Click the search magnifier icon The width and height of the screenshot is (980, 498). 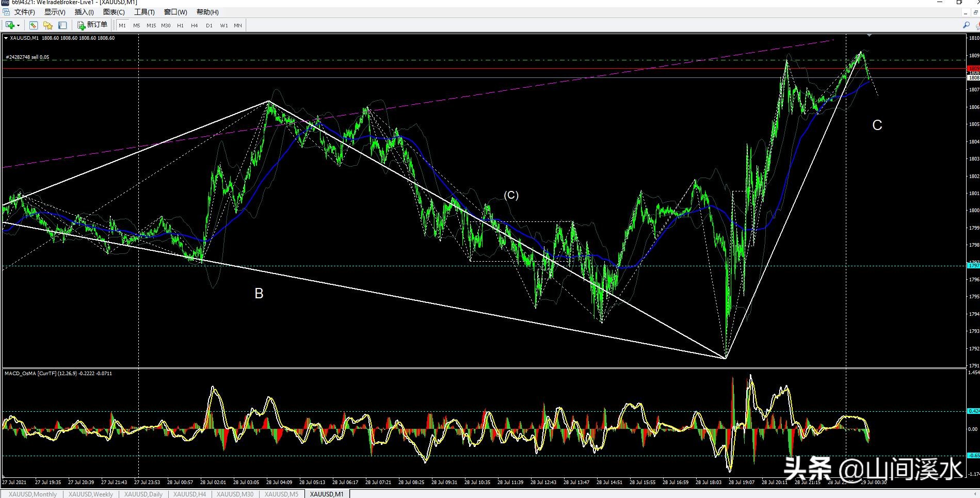[966, 25]
